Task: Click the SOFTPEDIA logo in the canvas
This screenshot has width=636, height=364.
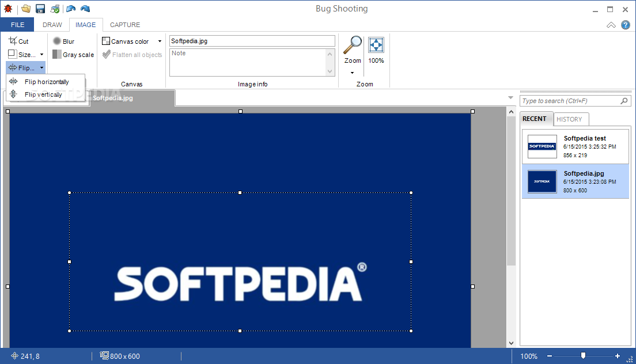Action: pyautogui.click(x=241, y=282)
